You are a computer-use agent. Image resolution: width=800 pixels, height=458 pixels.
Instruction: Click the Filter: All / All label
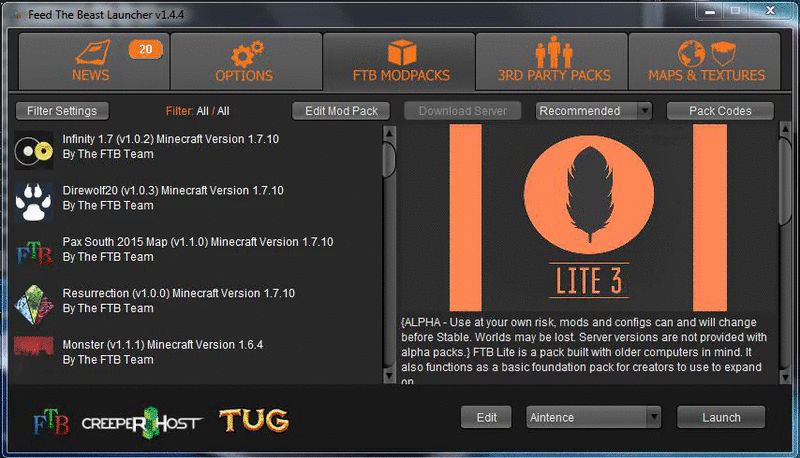(197, 111)
